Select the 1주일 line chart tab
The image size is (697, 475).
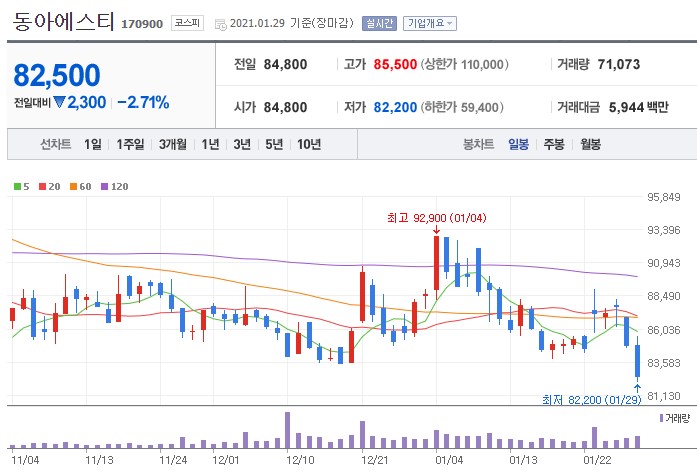click(x=130, y=144)
